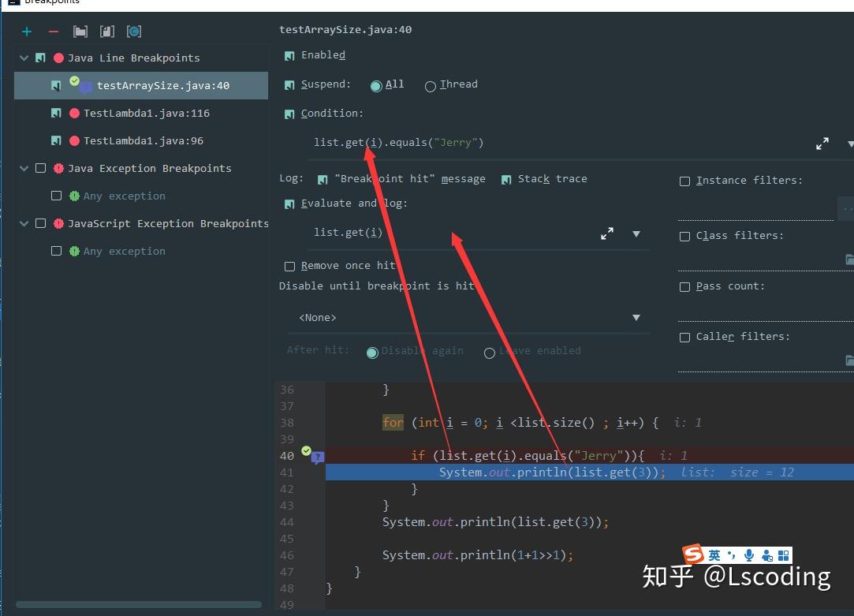Uncheck the Enabled checkbox
The image size is (854, 616).
click(289, 56)
